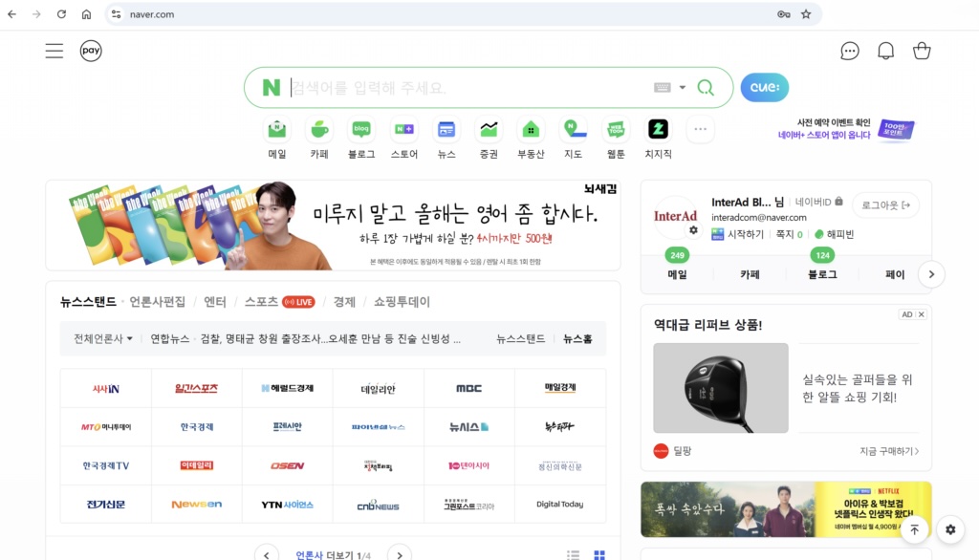Open the hamburger menu
The height and width of the screenshot is (560, 979).
(54, 51)
